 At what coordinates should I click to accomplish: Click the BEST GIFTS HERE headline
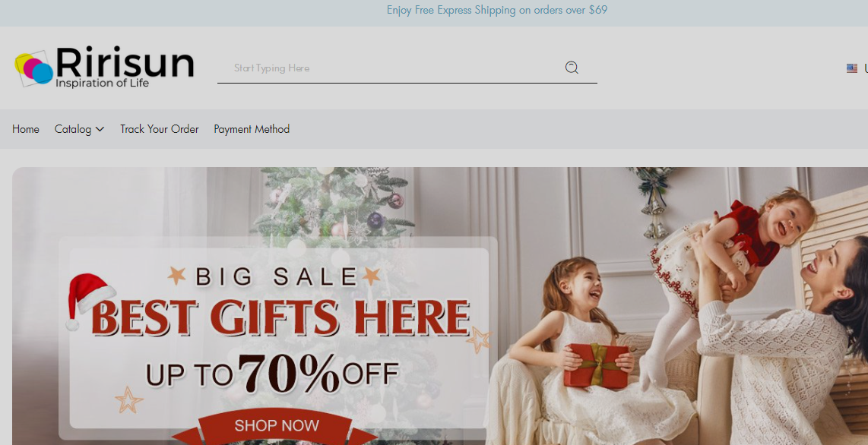[x=280, y=317]
